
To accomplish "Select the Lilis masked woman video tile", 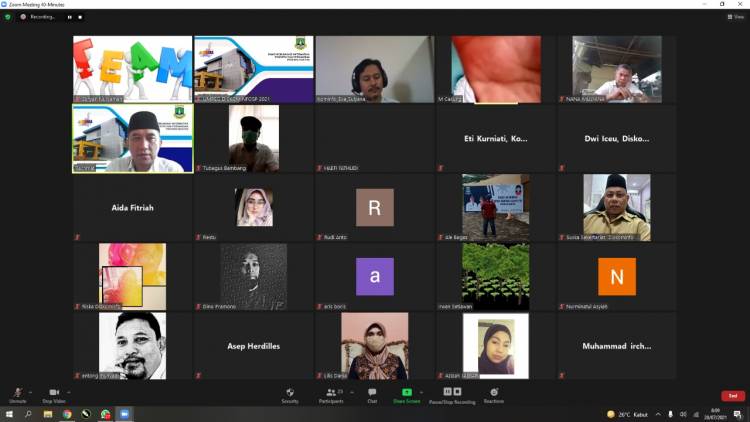I will click(375, 346).
